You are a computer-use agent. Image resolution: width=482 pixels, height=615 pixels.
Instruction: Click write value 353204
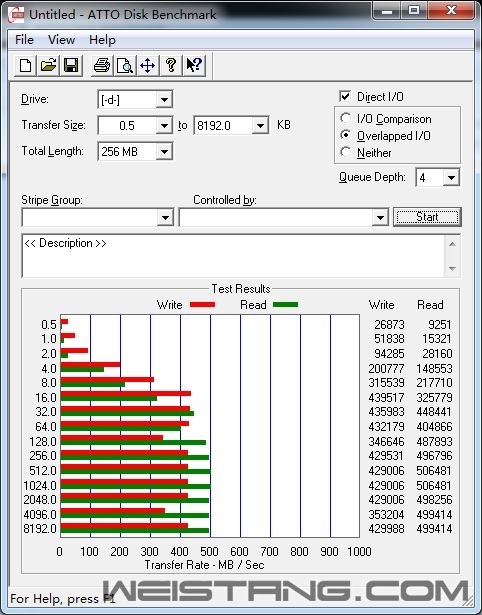[x=386, y=514]
